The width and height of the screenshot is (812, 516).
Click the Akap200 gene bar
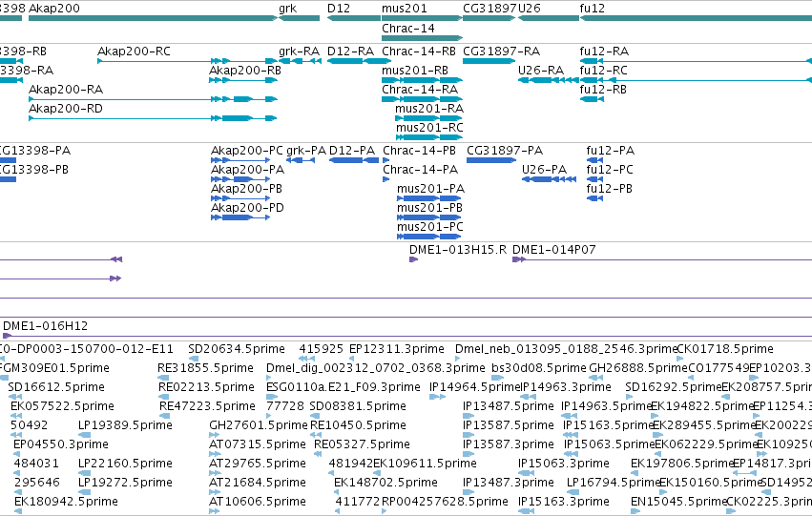click(154, 18)
